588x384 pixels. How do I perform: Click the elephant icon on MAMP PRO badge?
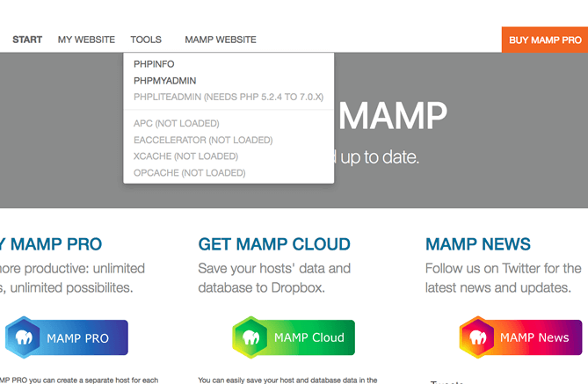click(x=25, y=337)
